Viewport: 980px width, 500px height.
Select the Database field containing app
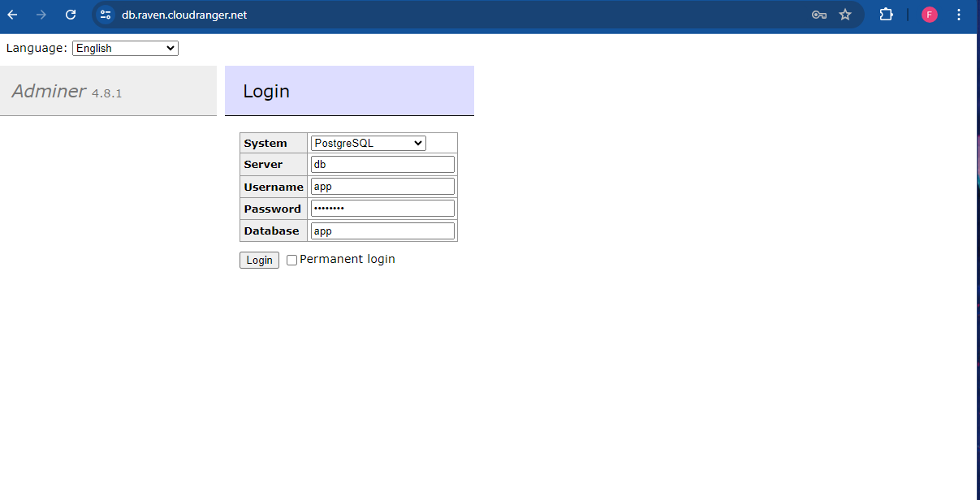(x=382, y=231)
